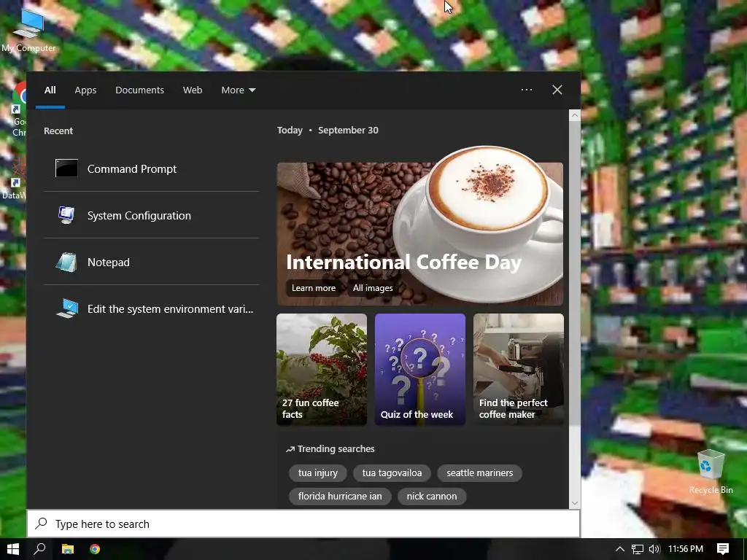Viewport: 747px width, 560px height.
Task: Search trending topic seattle mariners
Action: [479, 472]
